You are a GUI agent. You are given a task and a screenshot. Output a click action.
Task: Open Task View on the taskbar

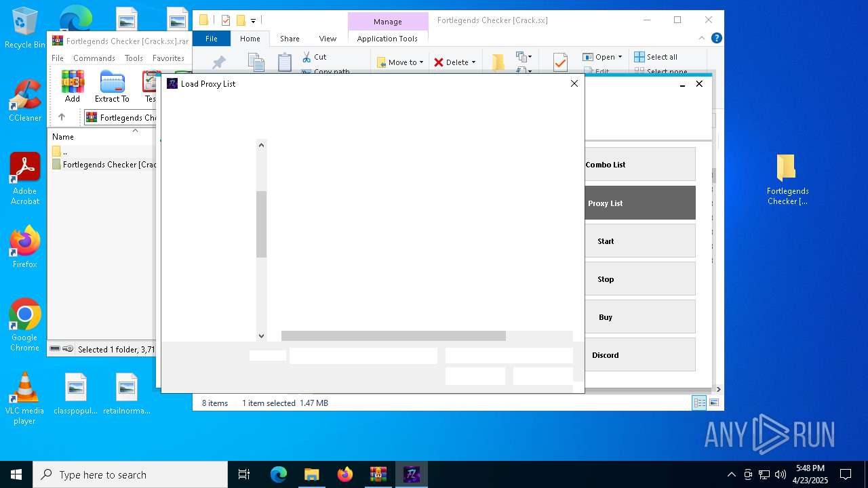click(244, 474)
